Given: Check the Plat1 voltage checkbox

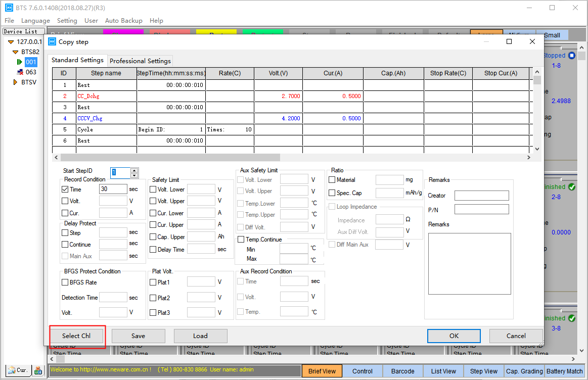Looking at the screenshot, I should point(153,282).
